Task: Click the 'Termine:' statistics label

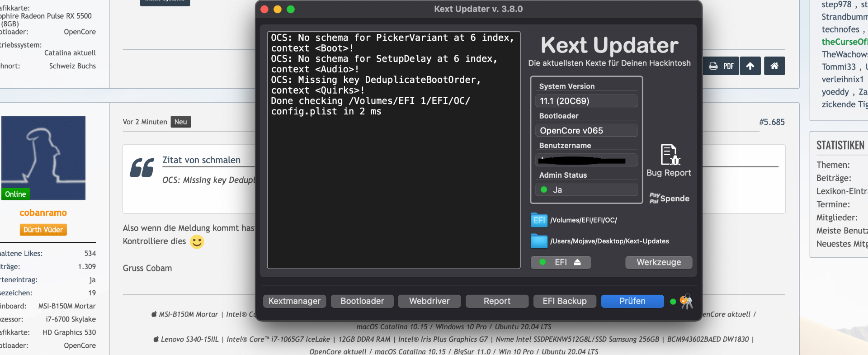Action: [x=833, y=204]
